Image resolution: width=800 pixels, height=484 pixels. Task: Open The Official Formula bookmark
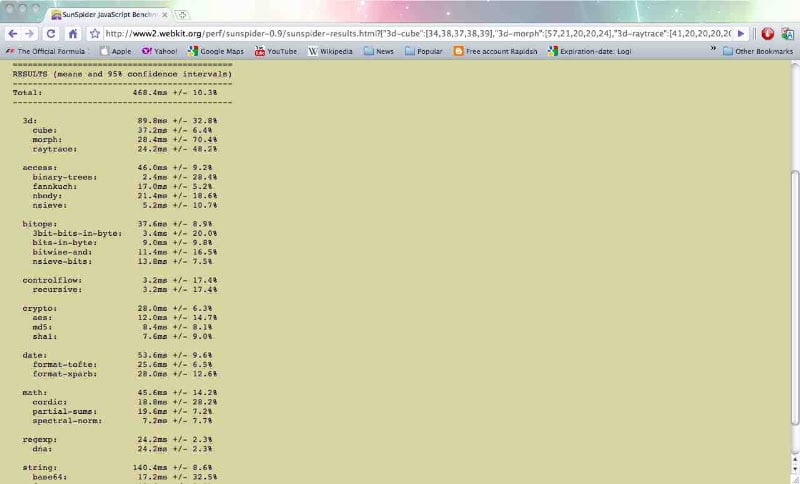[x=45, y=51]
